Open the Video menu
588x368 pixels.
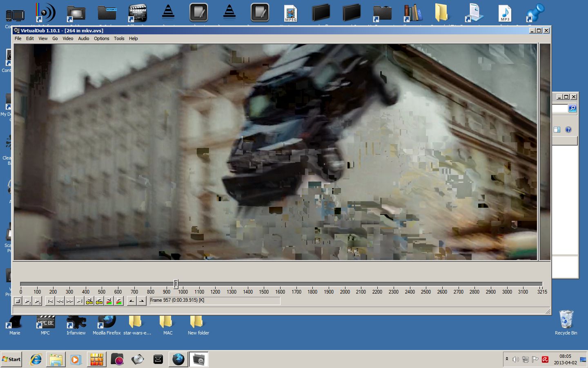click(68, 38)
